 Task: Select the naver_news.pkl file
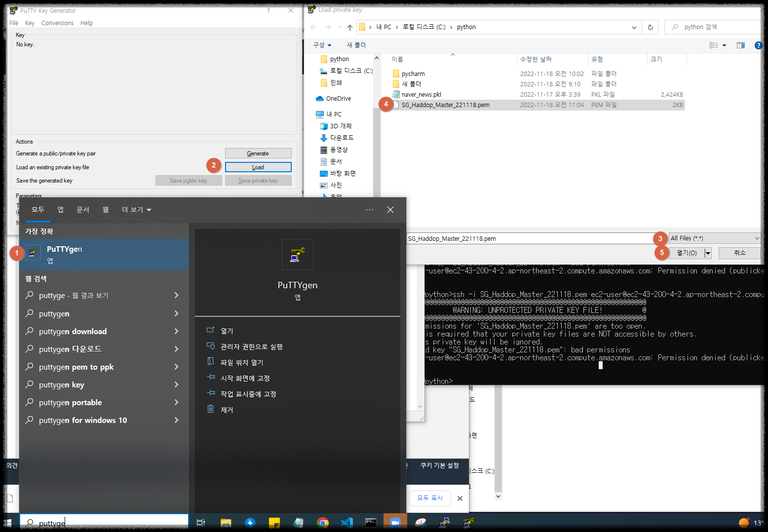pyautogui.click(x=538, y=94)
